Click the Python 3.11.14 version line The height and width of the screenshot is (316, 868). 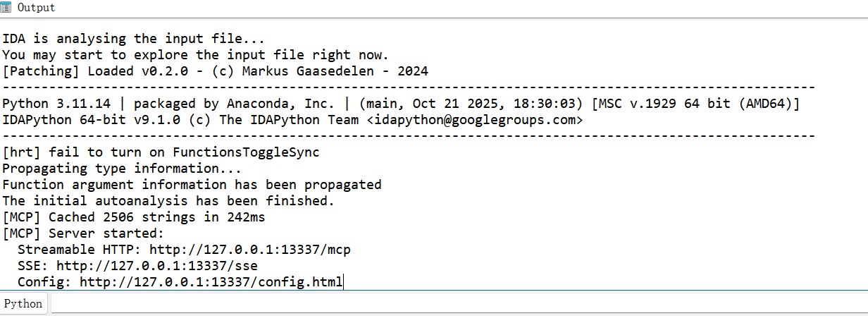402,104
